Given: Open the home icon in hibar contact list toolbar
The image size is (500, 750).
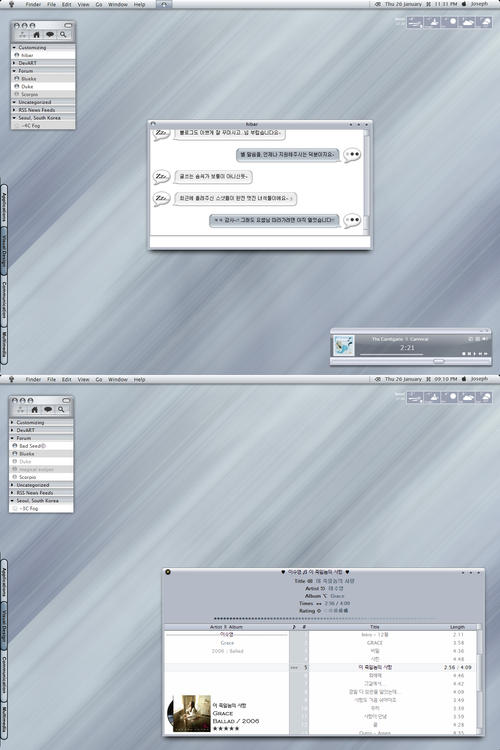Looking at the screenshot, I should coord(36,35).
